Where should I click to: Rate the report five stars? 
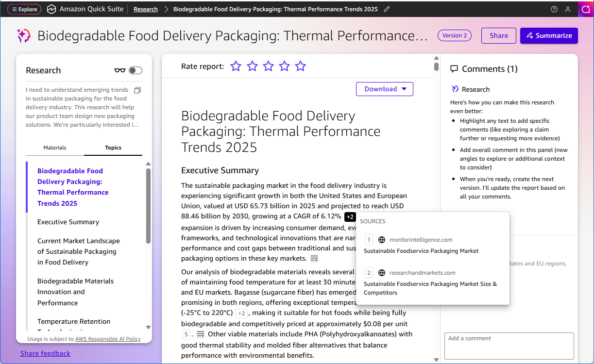[301, 66]
